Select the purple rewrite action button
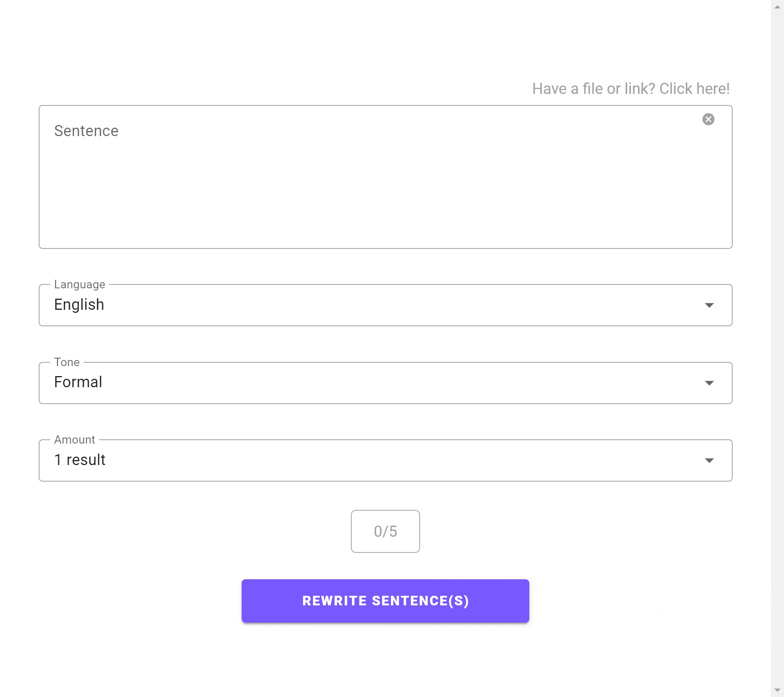Screen dimensions: 784x697 [x=385, y=600]
